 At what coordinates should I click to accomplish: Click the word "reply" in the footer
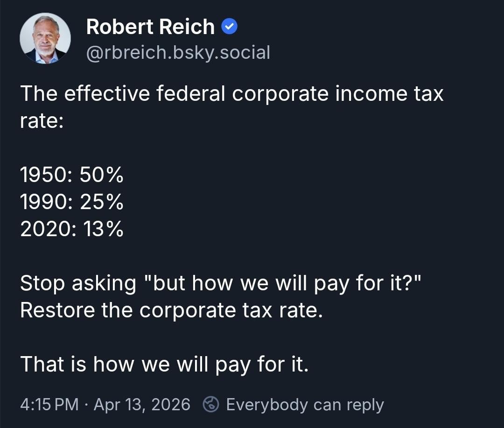coord(367,404)
